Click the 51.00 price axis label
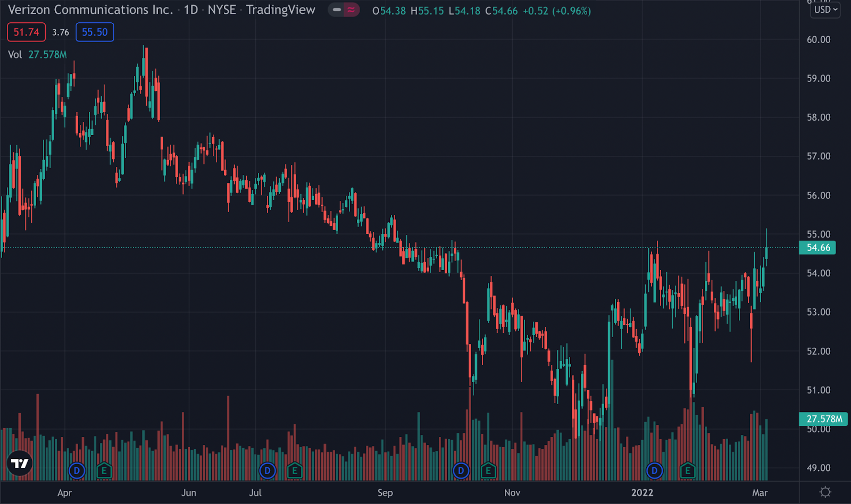This screenshot has height=504, width=851. click(819, 390)
